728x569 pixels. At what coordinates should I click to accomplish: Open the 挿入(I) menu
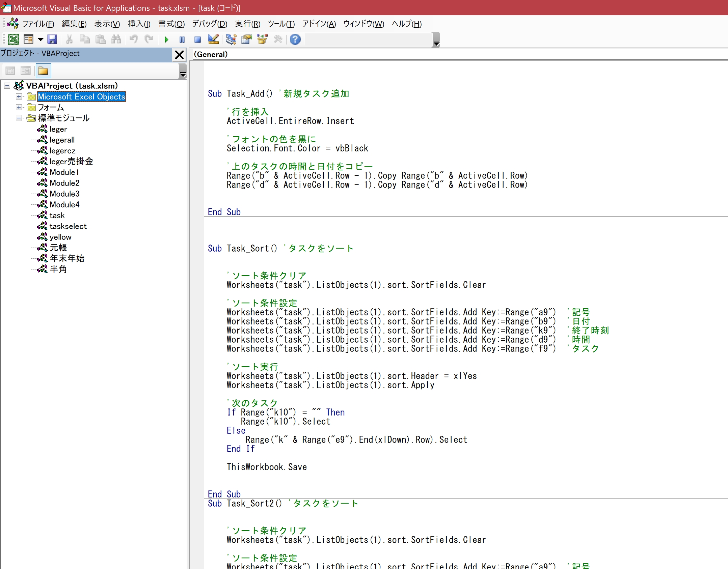(139, 24)
